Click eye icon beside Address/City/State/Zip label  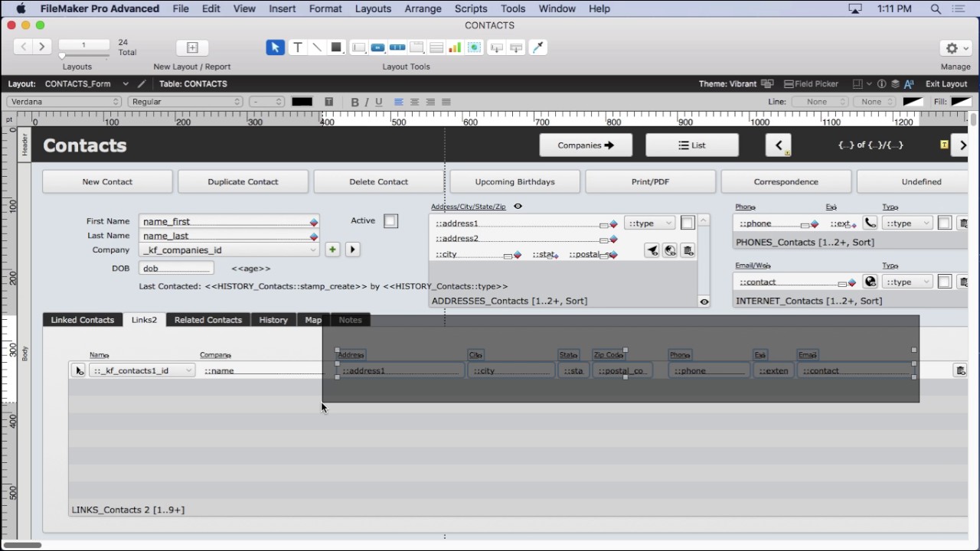pyautogui.click(x=518, y=207)
